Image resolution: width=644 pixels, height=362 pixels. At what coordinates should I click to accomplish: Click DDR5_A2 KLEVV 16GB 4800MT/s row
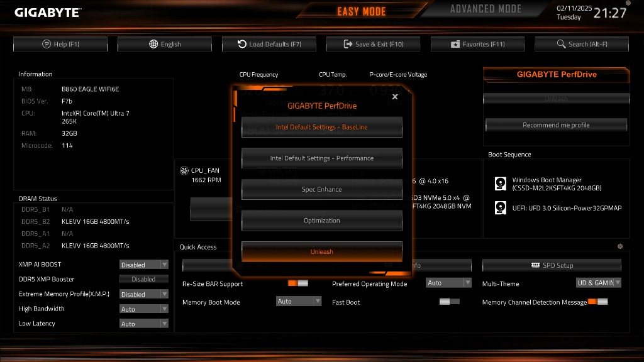tap(75, 246)
